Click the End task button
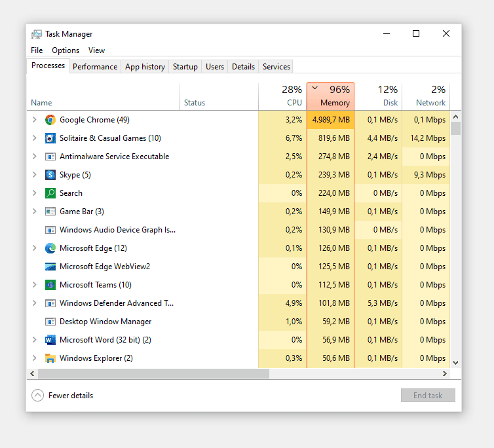494x448 pixels. point(428,396)
